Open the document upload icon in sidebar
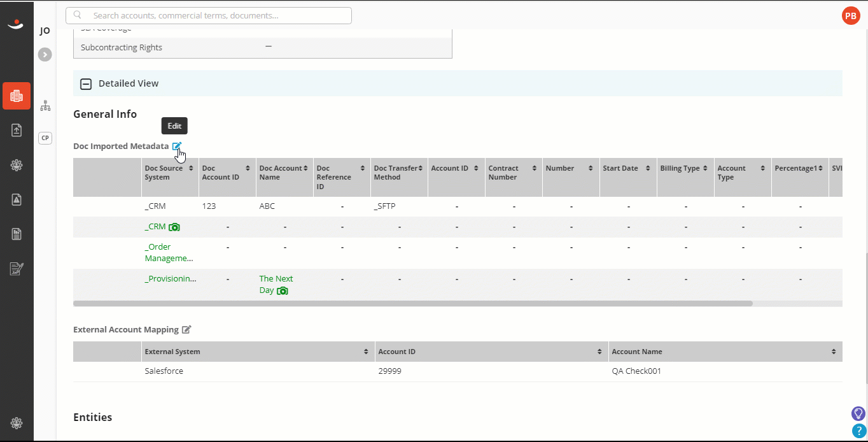The width and height of the screenshot is (868, 442). click(17, 130)
